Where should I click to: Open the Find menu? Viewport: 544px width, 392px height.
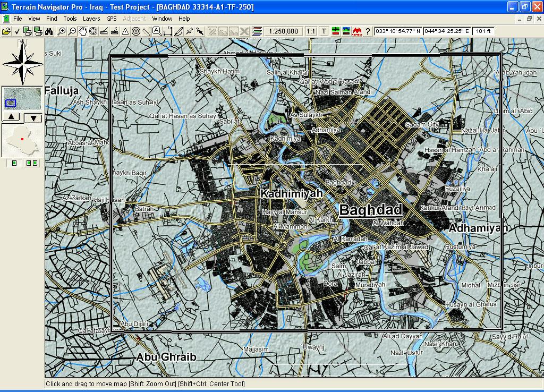52,19
